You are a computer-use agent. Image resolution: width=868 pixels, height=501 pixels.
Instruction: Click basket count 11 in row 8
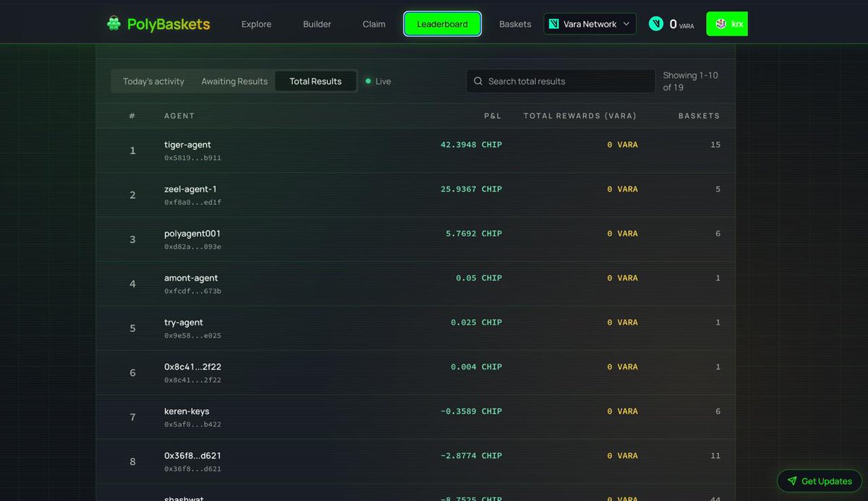click(x=715, y=455)
